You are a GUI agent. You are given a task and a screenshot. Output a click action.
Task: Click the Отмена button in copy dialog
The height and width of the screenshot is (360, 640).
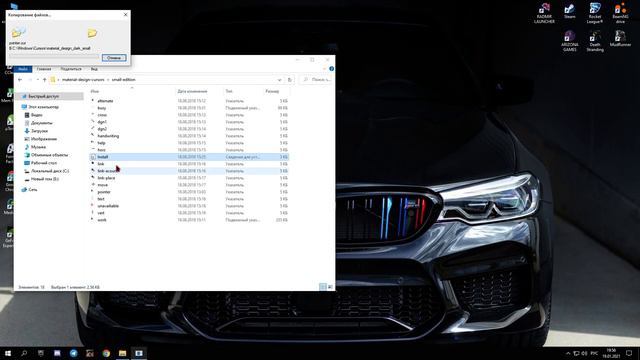pos(114,58)
